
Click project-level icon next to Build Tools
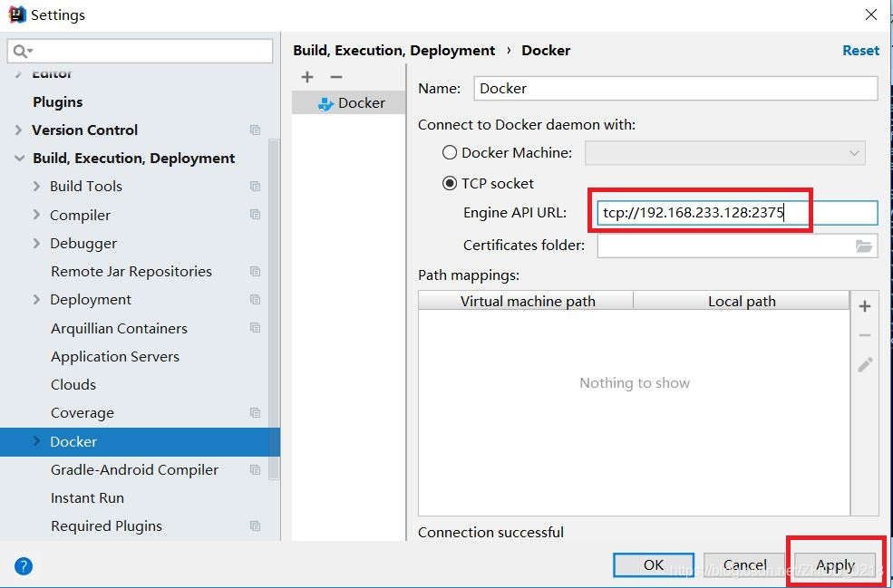[x=255, y=186]
